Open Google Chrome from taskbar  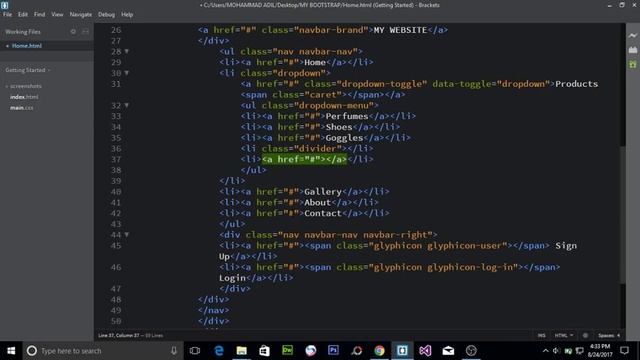pyautogui.click(x=379, y=351)
